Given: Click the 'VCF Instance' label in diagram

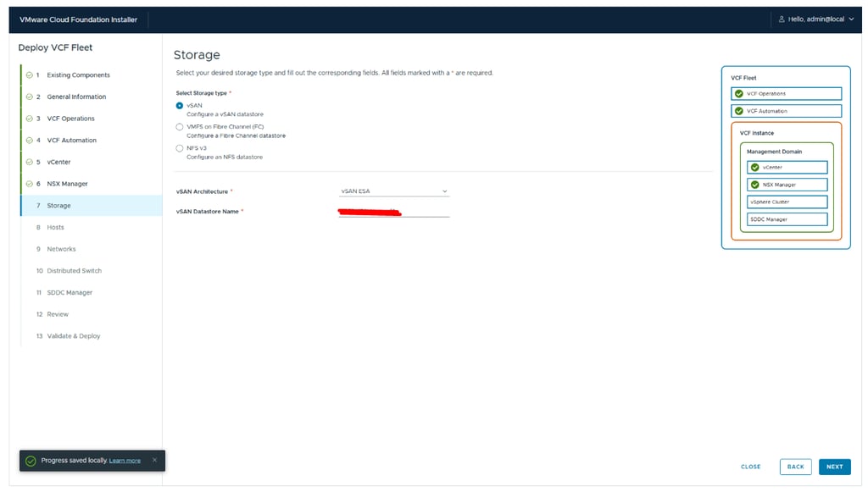Looking at the screenshot, I should [x=757, y=133].
